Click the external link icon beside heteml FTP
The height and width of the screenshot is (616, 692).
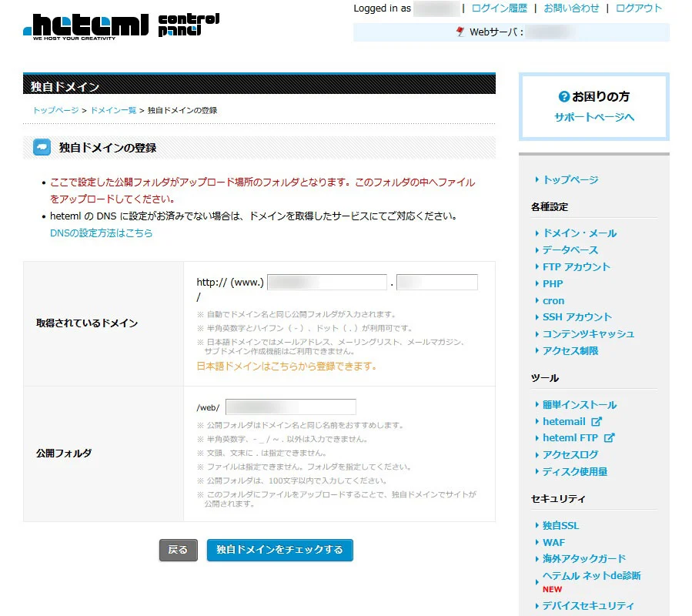(x=609, y=438)
